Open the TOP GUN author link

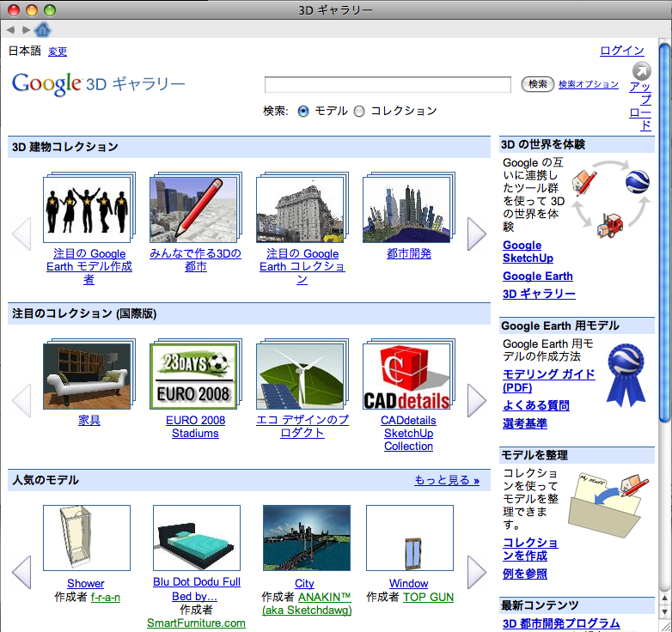tap(428, 597)
